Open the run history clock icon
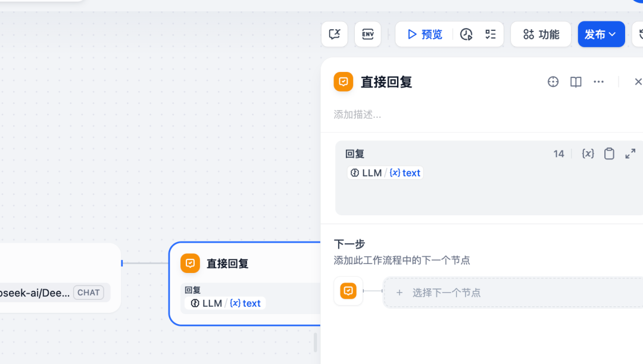 (466, 34)
